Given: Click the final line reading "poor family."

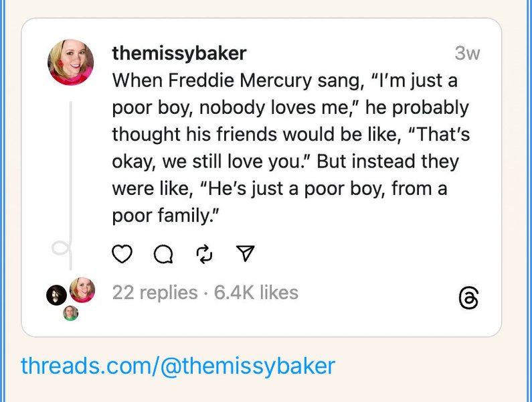Looking at the screenshot, I should coord(166,216).
